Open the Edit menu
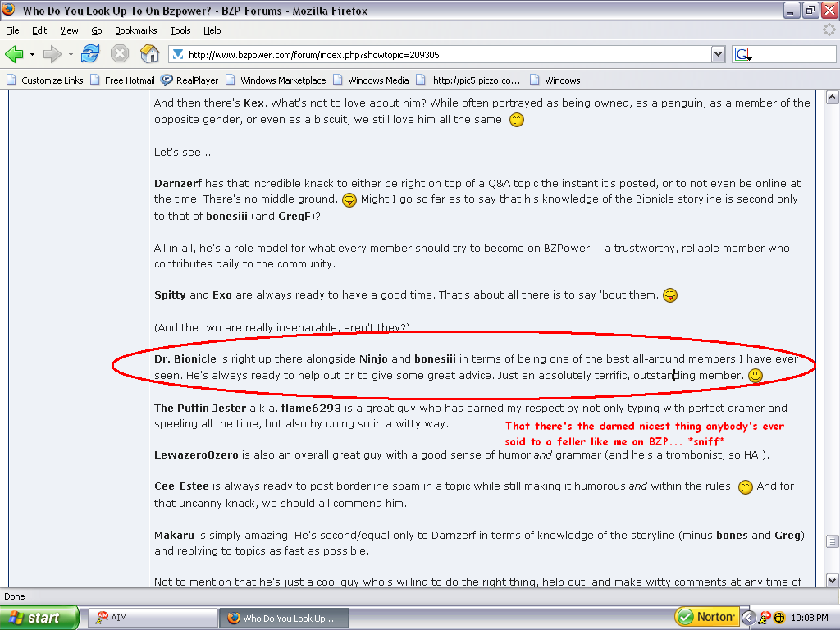This screenshot has width=840, height=630. tap(39, 30)
